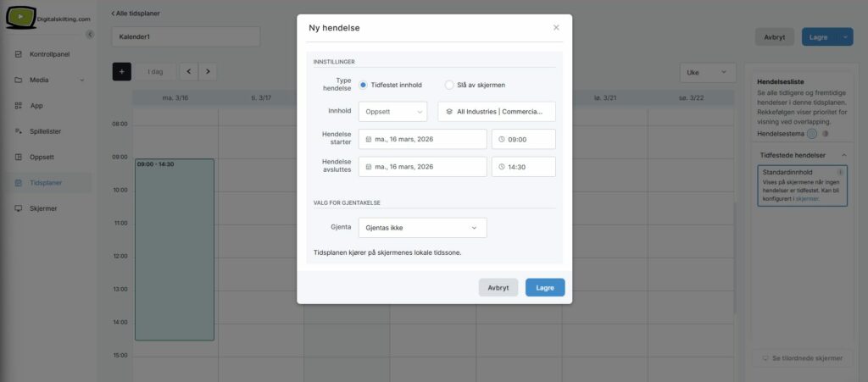Click the plus add event button
The height and width of the screenshot is (382, 868).
pyautogui.click(x=122, y=72)
